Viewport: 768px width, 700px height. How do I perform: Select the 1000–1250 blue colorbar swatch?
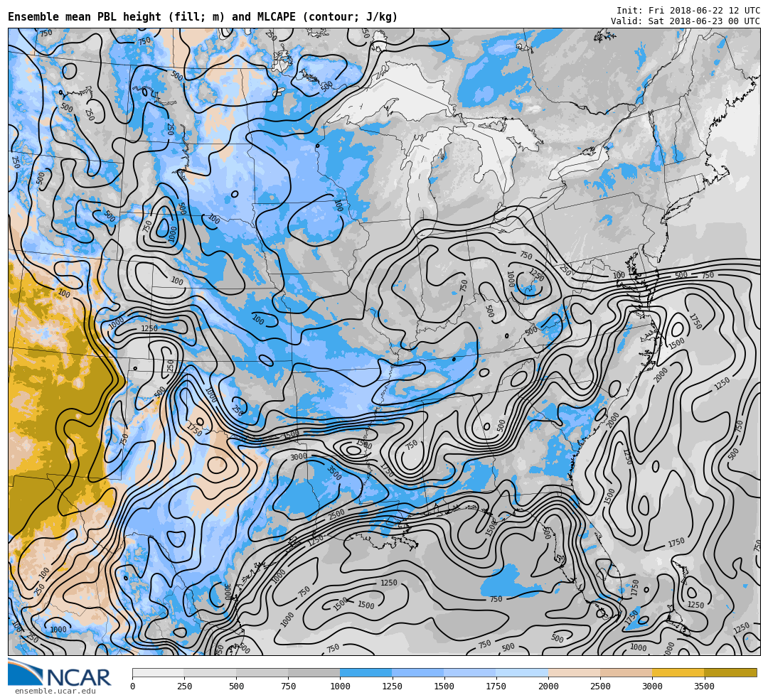[366, 672]
